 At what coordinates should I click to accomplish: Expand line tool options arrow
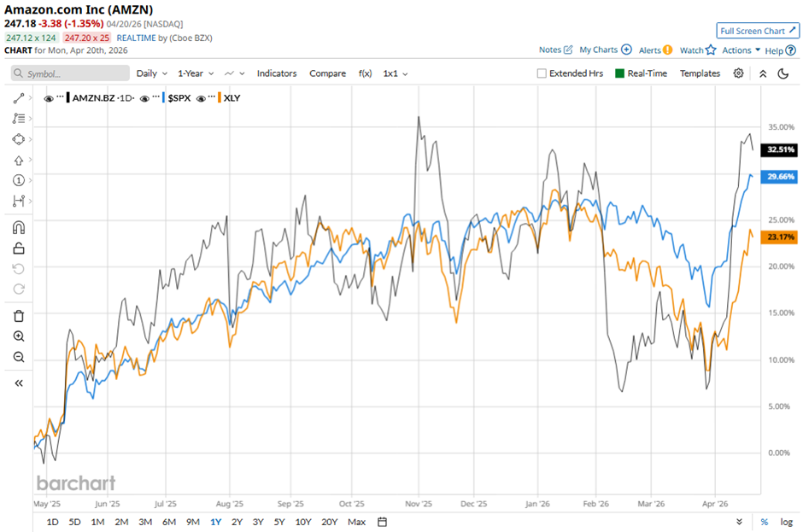(x=30, y=98)
